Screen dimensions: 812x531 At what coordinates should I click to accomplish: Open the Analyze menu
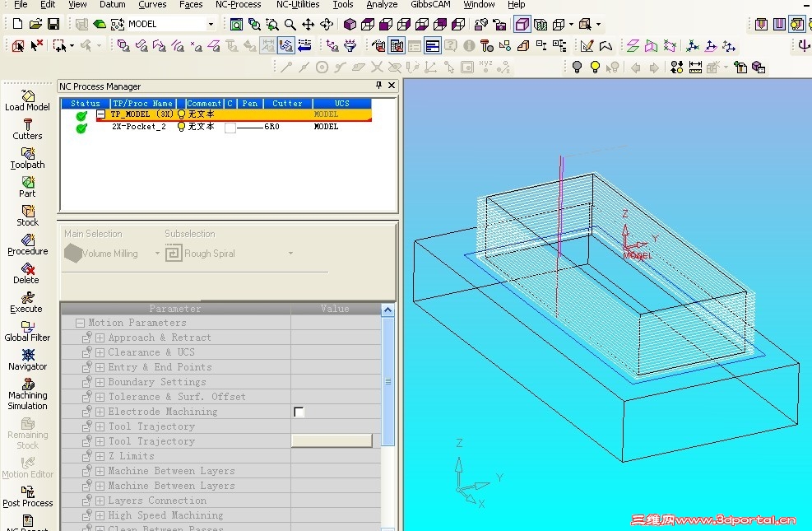(x=382, y=4)
